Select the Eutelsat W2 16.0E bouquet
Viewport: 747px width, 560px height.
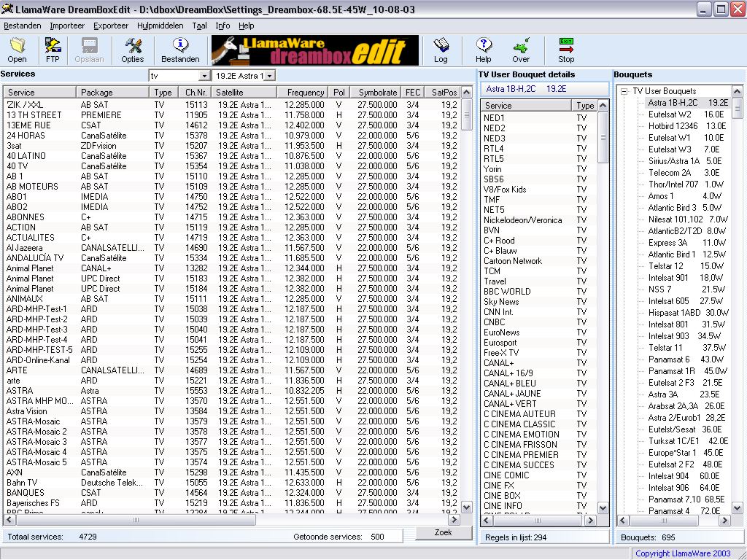click(x=686, y=114)
